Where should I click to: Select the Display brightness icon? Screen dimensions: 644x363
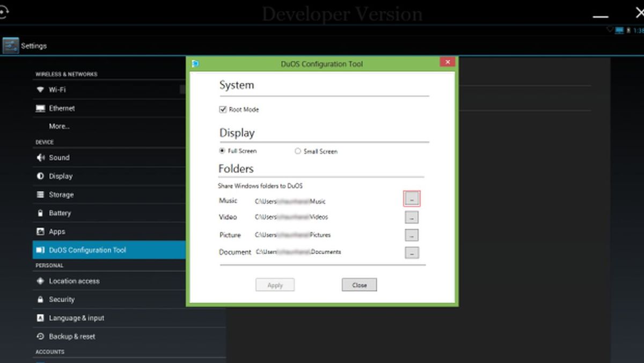[x=40, y=176]
